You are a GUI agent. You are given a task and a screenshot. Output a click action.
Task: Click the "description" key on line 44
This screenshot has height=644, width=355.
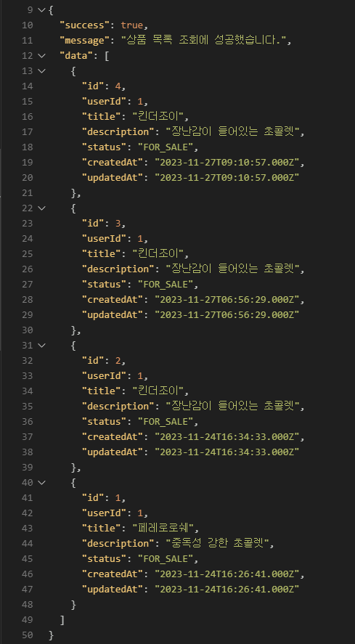pyautogui.click(x=118, y=544)
